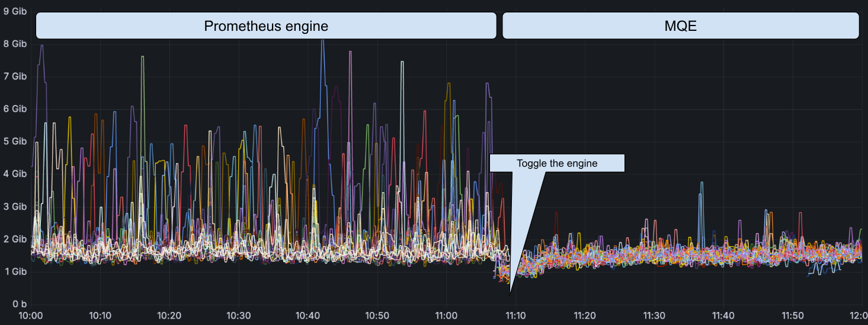Select the 11:10 time axis label
The width and height of the screenshot is (868, 325).
pos(515,316)
